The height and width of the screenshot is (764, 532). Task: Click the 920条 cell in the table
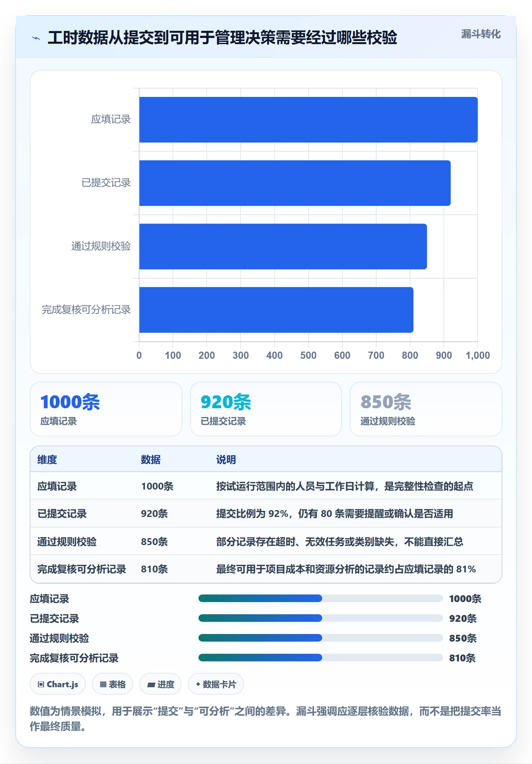click(155, 514)
